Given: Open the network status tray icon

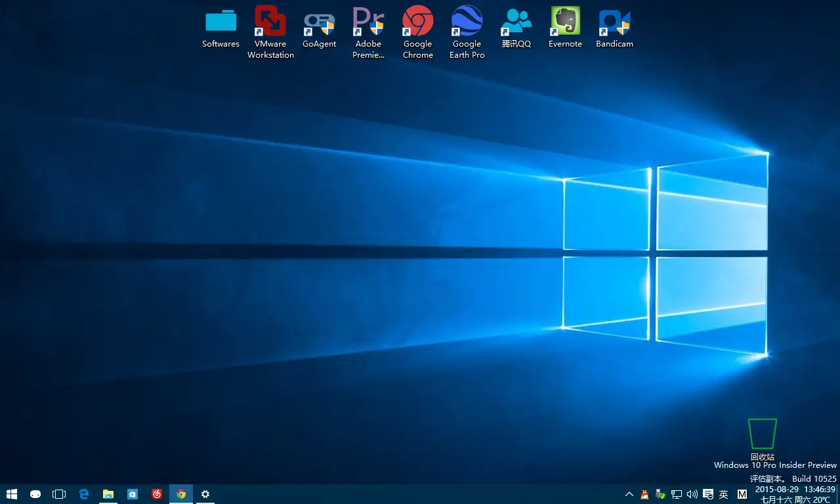Looking at the screenshot, I should (x=677, y=494).
